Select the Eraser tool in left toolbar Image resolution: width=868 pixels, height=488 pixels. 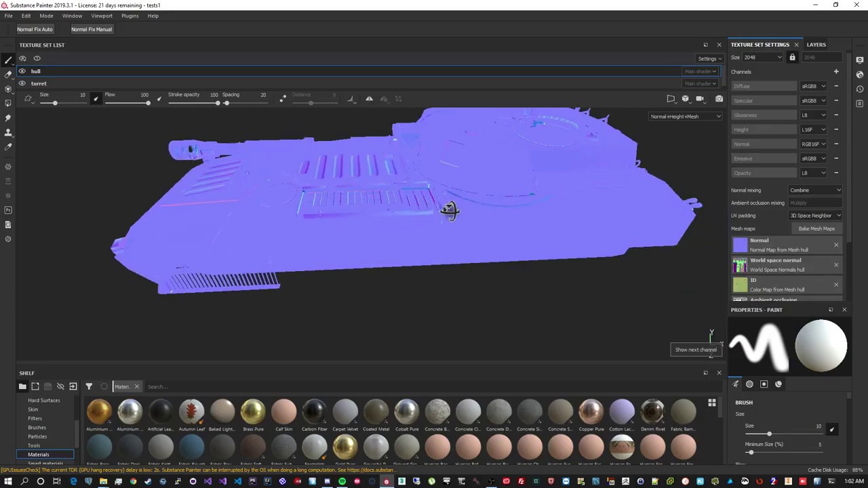8,75
